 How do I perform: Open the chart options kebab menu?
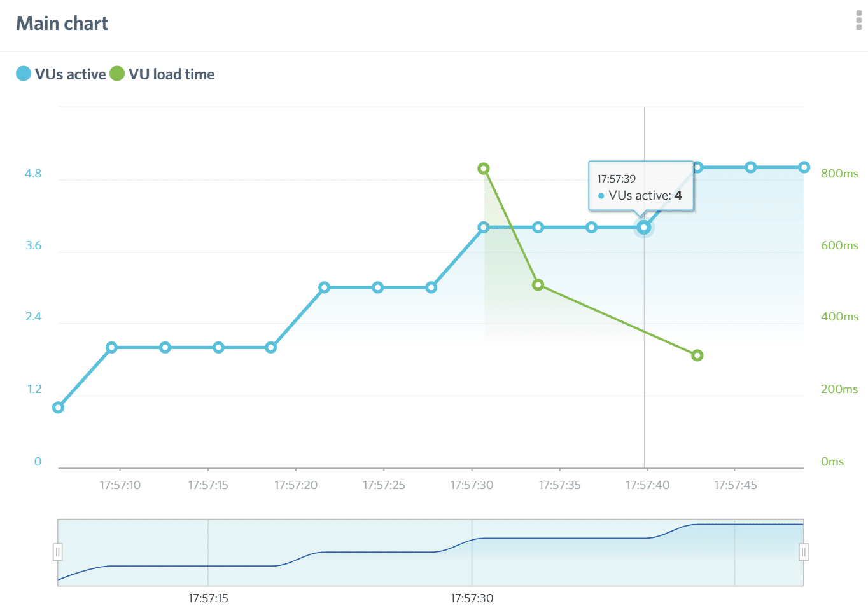pyautogui.click(x=859, y=20)
